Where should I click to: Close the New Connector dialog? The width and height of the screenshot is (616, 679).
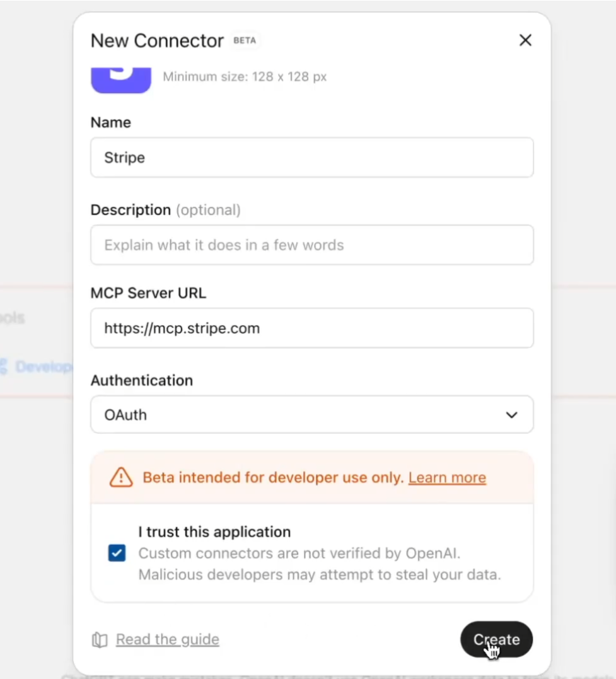(x=525, y=40)
